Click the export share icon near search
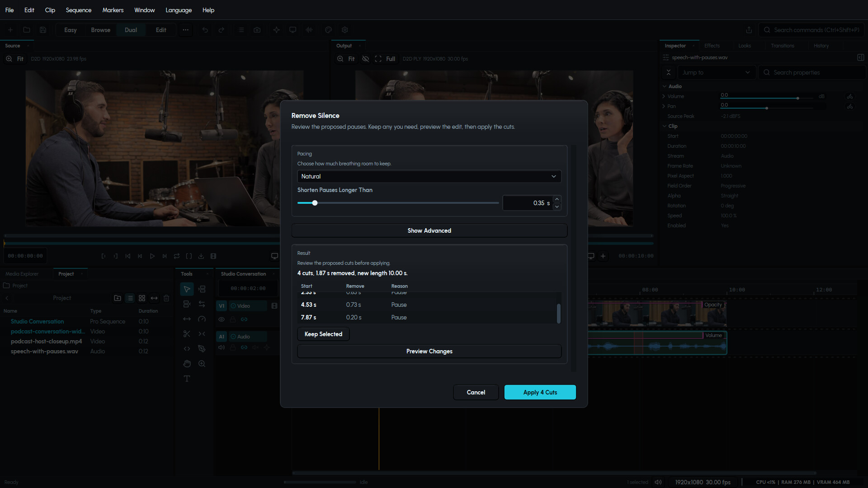This screenshot has width=868, height=488. [x=749, y=30]
